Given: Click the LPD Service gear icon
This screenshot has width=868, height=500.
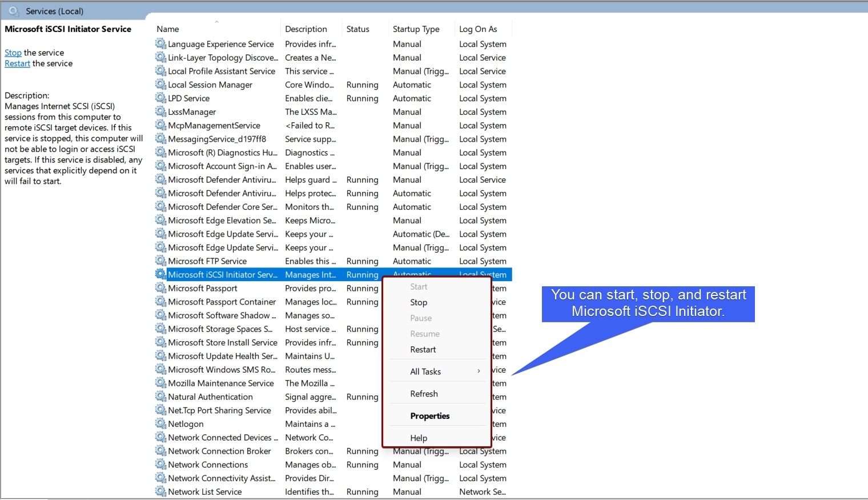Looking at the screenshot, I should click(160, 98).
